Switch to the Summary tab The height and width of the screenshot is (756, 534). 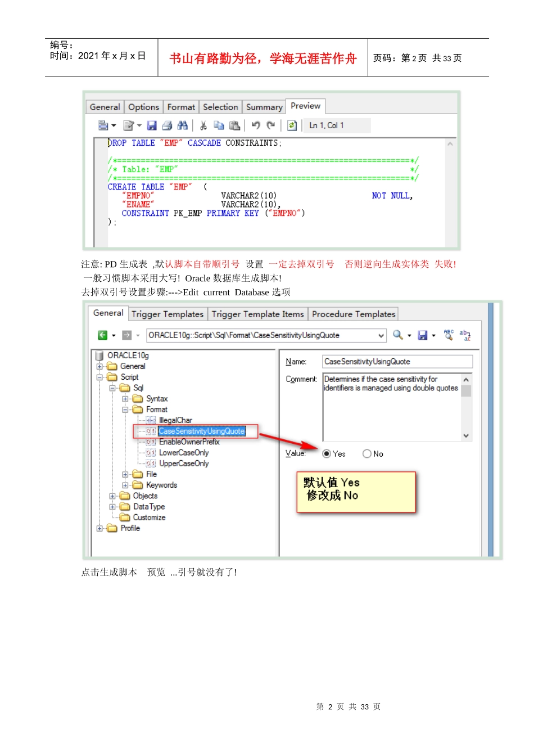pyautogui.click(x=264, y=107)
